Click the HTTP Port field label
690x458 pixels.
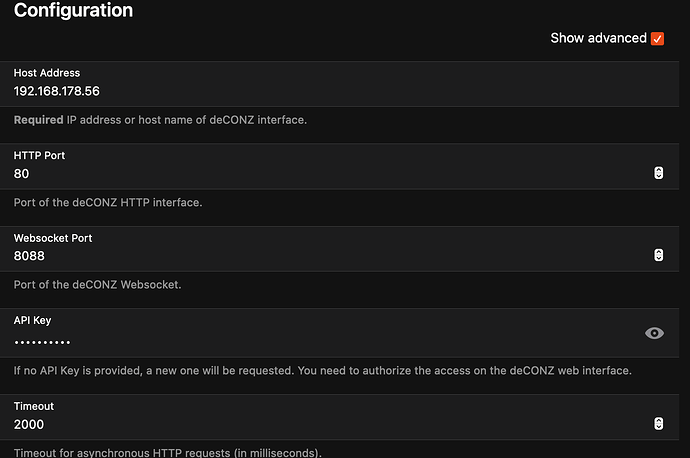[x=40, y=155]
